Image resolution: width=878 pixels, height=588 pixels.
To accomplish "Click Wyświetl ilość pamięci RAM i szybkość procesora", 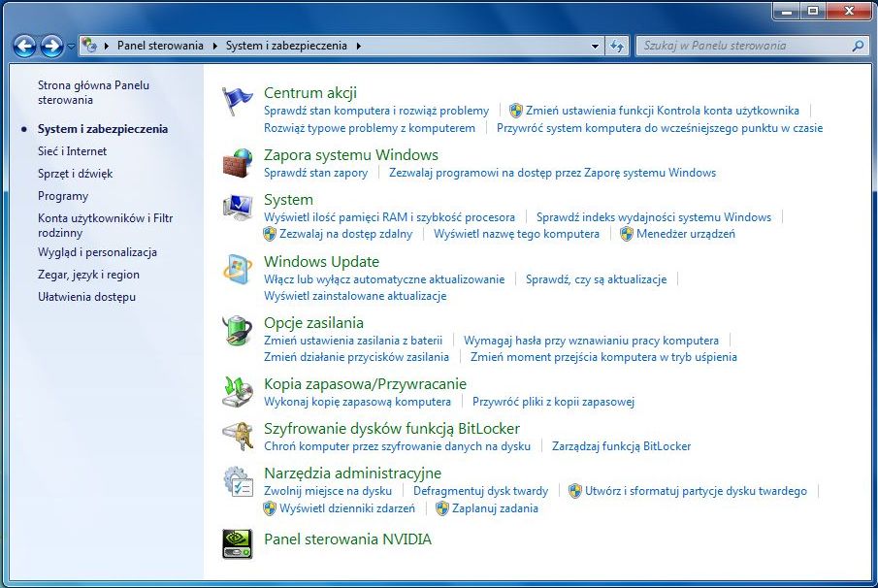I will 389,217.
